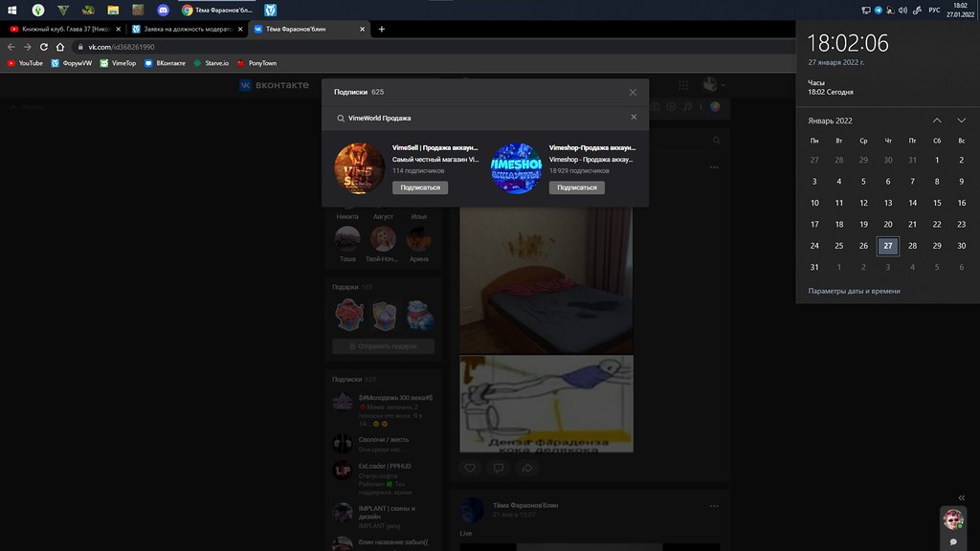980x551 pixels.
Task: Subscribe to the Vimeshop group
Action: point(577,187)
